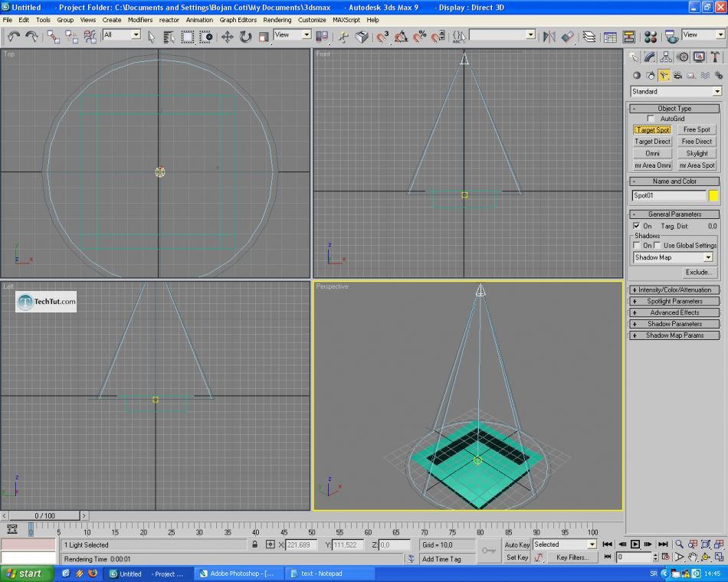Uncheck the light On checkbox in General Parameters

636,226
